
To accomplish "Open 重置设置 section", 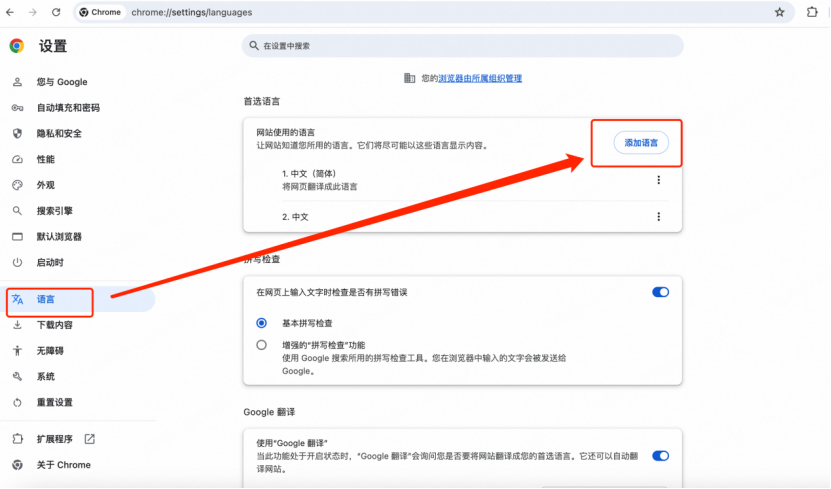I will [55, 402].
